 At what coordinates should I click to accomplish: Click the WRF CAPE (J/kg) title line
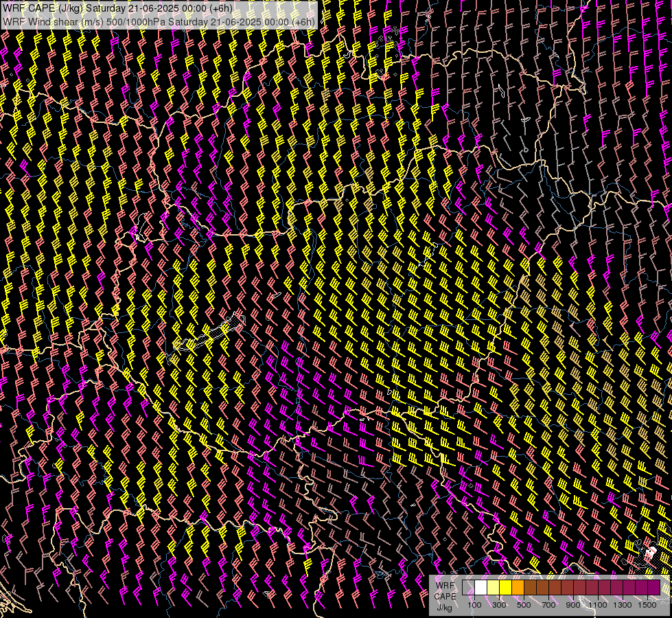117,8
